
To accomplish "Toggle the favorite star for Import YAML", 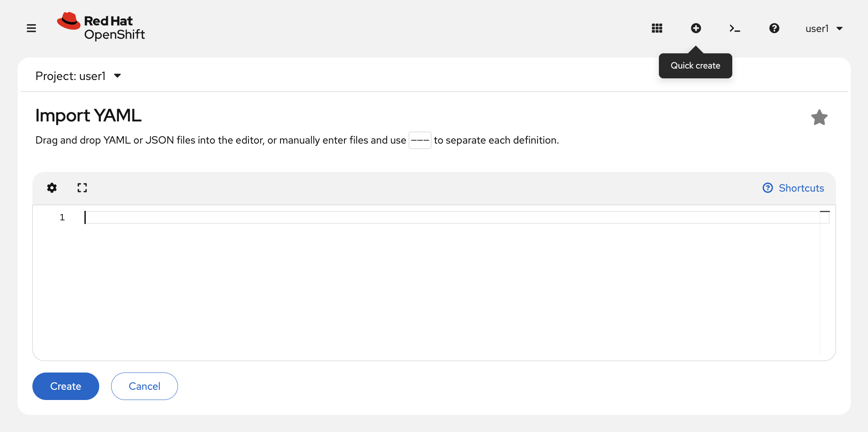I will [x=819, y=117].
